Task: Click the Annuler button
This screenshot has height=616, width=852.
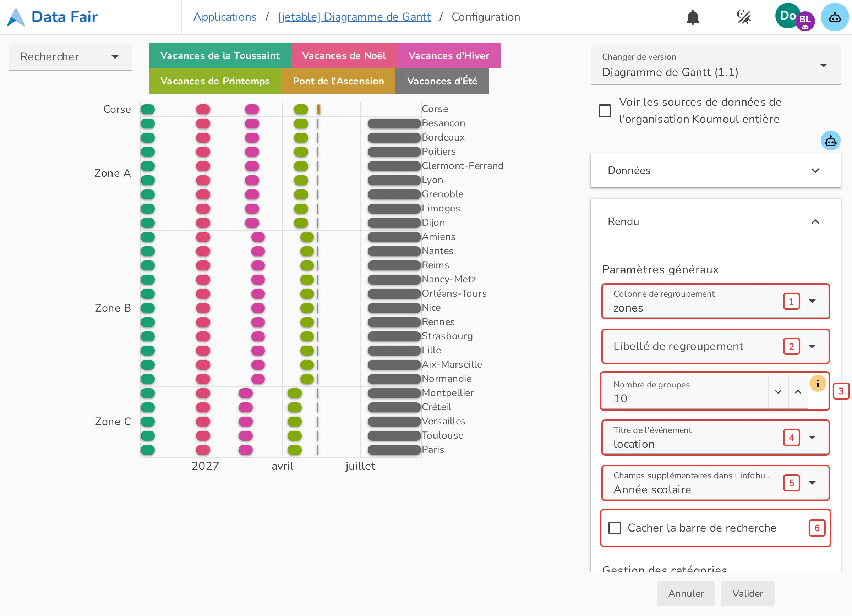Action: [686, 594]
